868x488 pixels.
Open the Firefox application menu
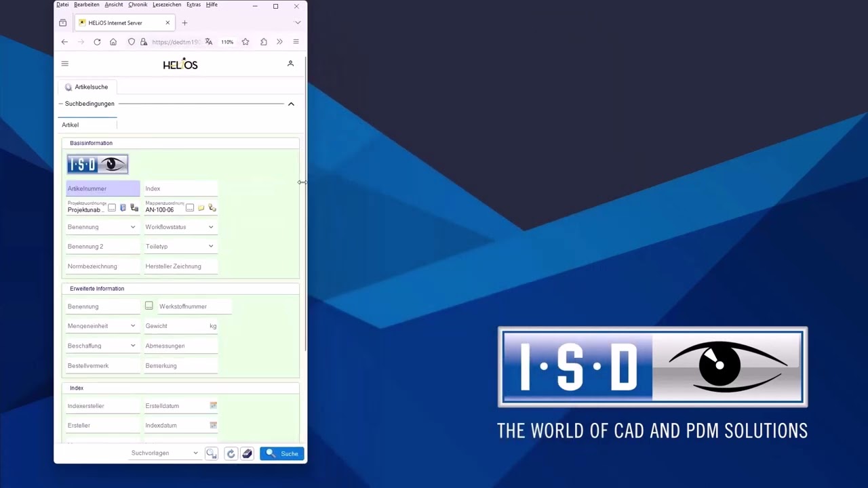pos(296,42)
